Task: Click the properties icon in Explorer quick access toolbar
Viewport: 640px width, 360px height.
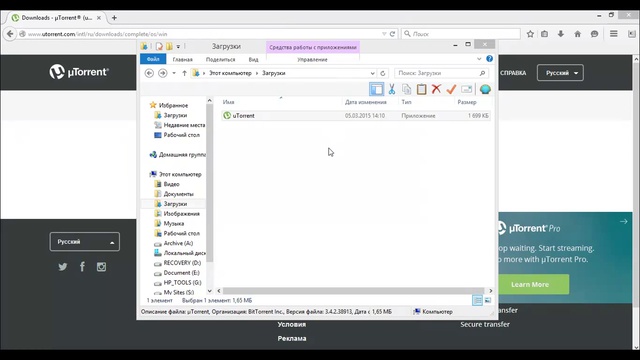Action: click(159, 46)
